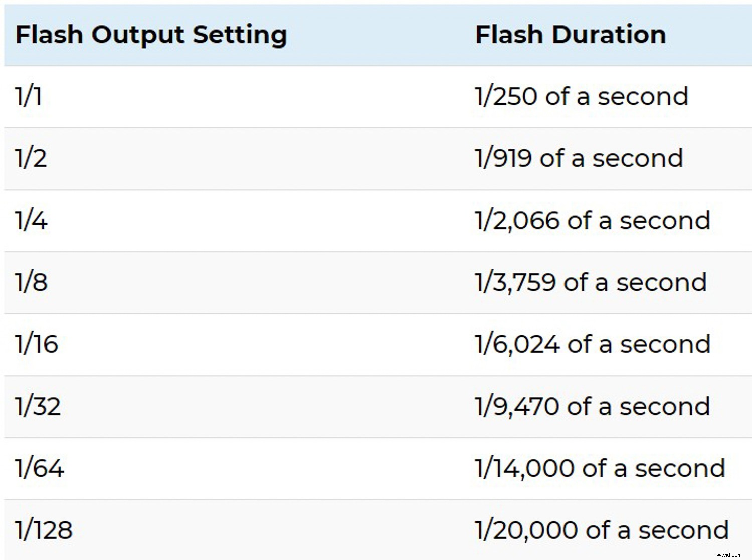Click the 1/3,759 of a second duration
The image size is (752, 560).
coord(591,282)
